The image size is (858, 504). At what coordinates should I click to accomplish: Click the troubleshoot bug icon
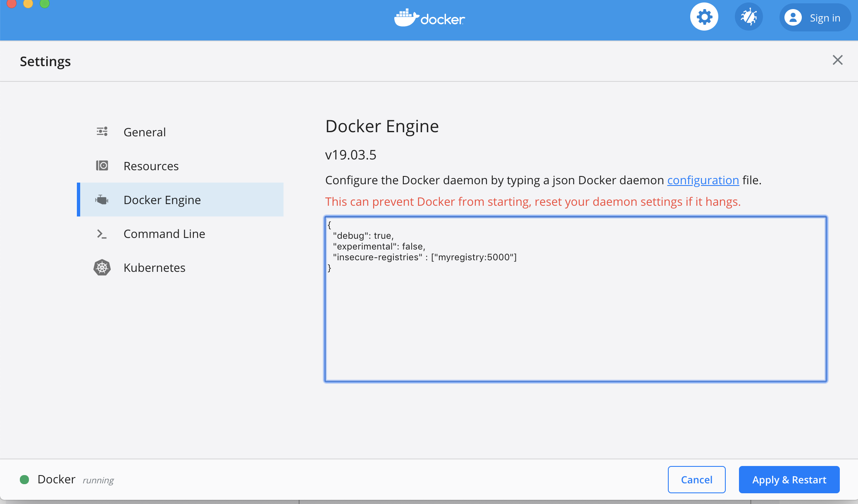748,17
